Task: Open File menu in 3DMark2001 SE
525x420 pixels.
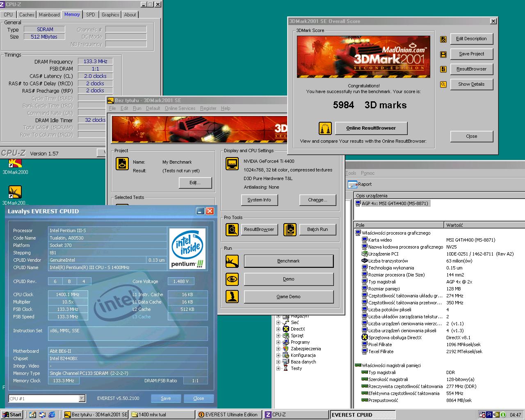Action: pyautogui.click(x=112, y=108)
